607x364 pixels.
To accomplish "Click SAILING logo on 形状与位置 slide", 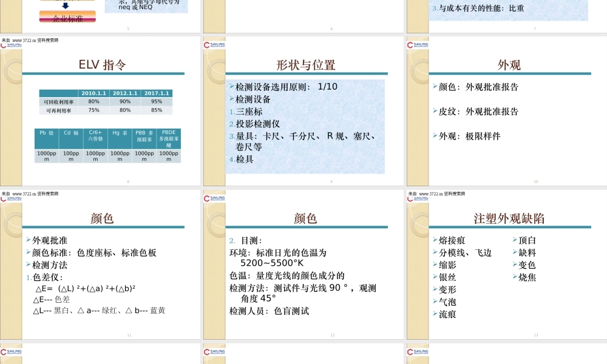I will [214, 45].
